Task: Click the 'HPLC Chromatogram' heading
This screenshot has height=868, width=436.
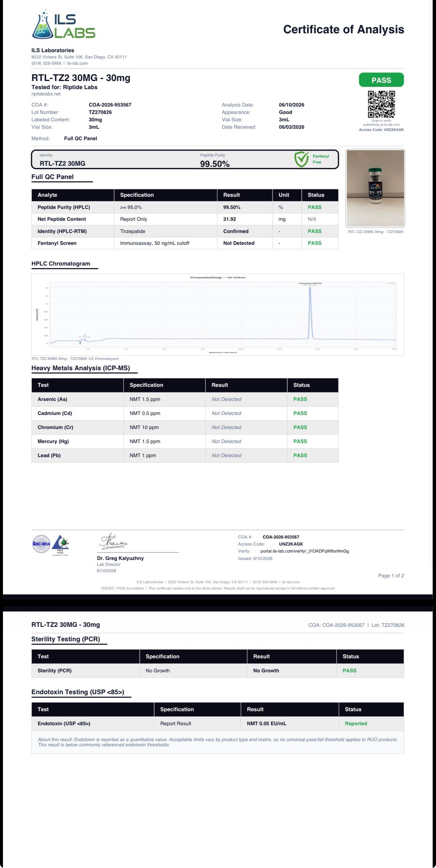Action: [61, 264]
